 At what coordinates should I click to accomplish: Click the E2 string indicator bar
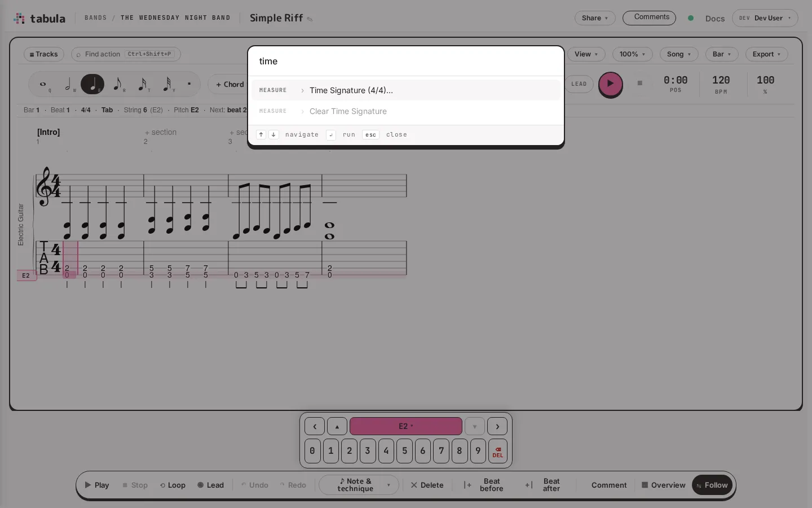[x=406, y=427]
